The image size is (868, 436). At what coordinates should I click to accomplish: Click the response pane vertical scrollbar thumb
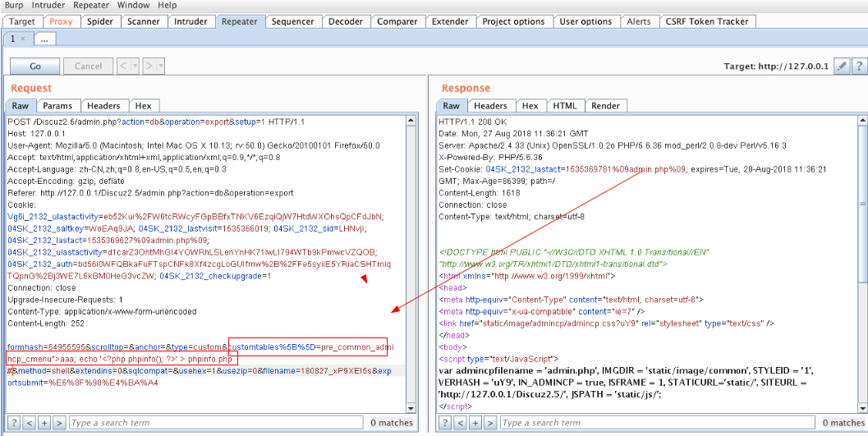[861, 204]
